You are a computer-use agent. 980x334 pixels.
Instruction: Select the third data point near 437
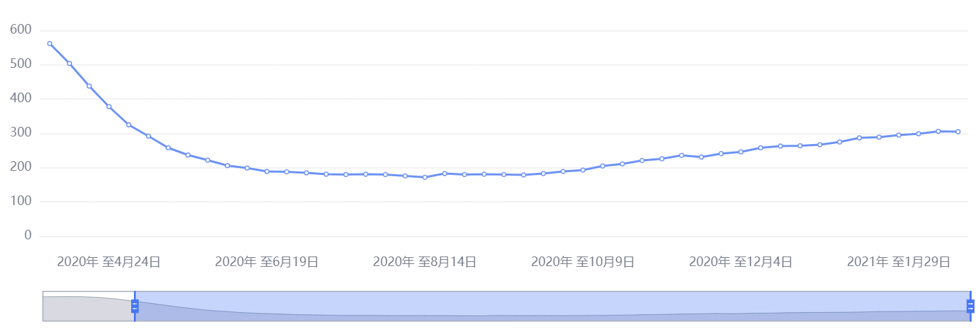[89, 86]
